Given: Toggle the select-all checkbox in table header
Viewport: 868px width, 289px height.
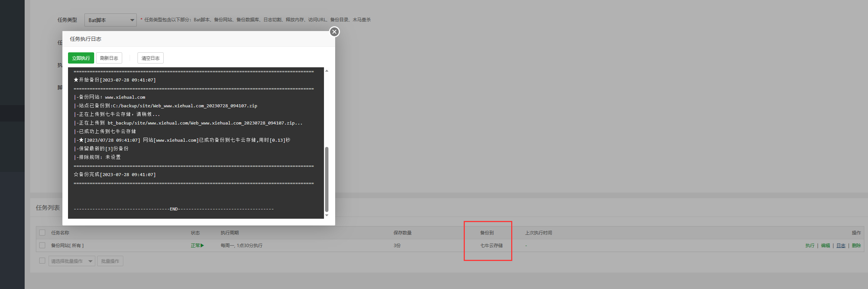Looking at the screenshot, I should [x=42, y=233].
